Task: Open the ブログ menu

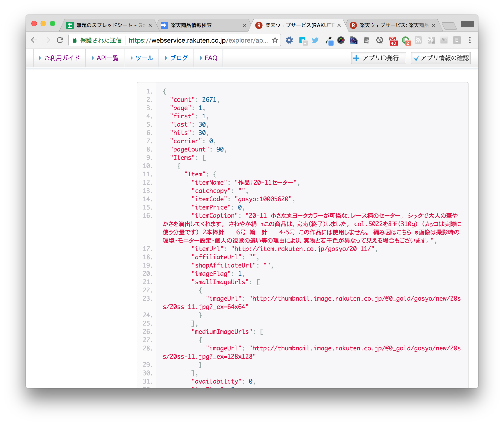Action: [x=176, y=58]
